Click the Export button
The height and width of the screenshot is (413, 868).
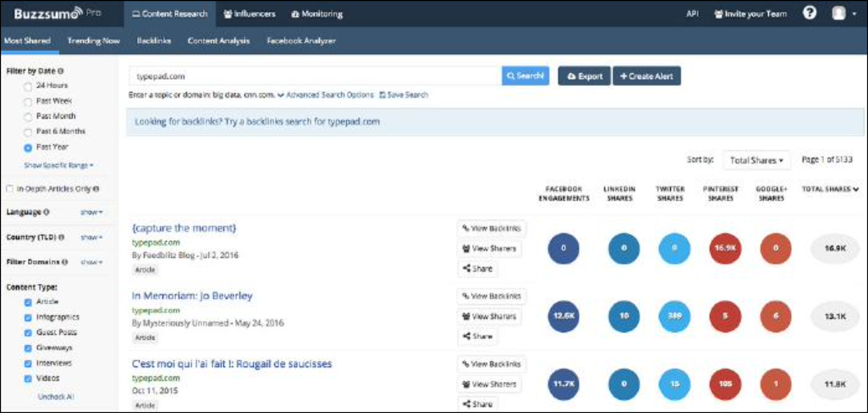click(x=584, y=76)
